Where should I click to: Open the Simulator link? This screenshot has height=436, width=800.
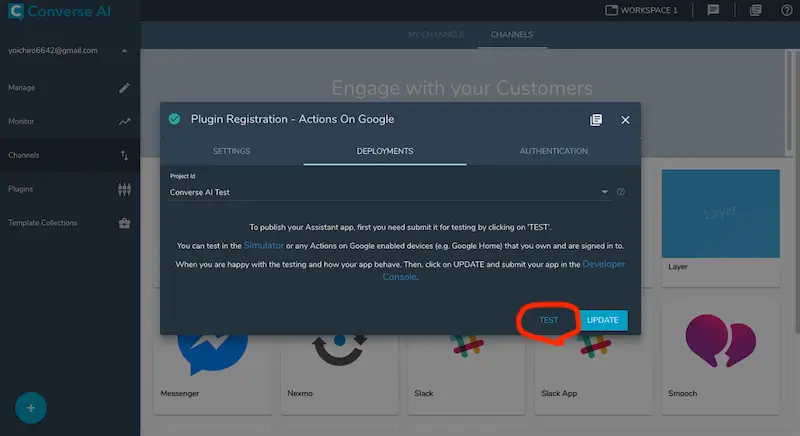point(263,245)
